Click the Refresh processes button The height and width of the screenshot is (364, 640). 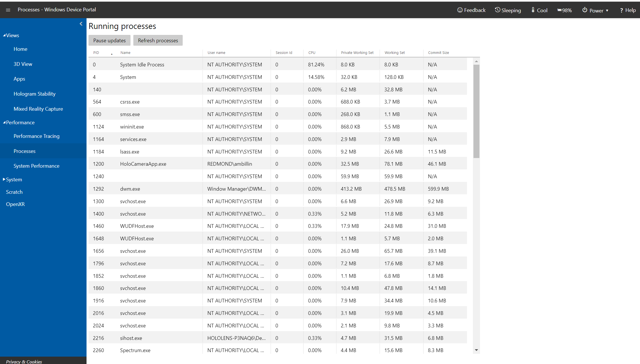click(x=158, y=41)
